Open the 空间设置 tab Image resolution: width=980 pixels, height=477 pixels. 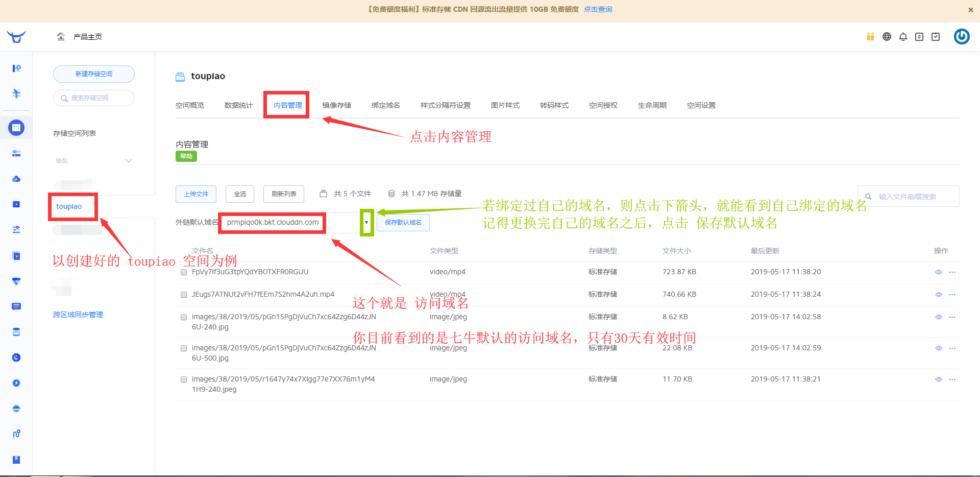click(x=701, y=105)
